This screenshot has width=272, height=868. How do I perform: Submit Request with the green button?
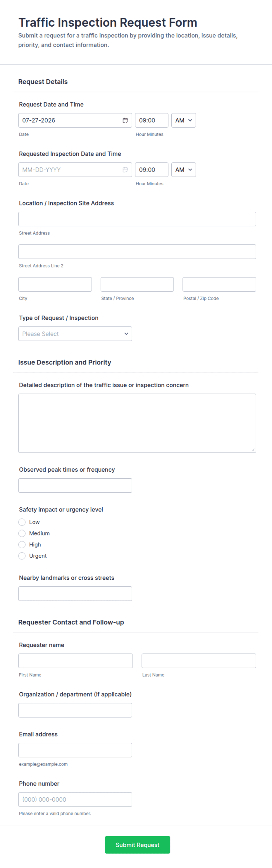pos(137,845)
